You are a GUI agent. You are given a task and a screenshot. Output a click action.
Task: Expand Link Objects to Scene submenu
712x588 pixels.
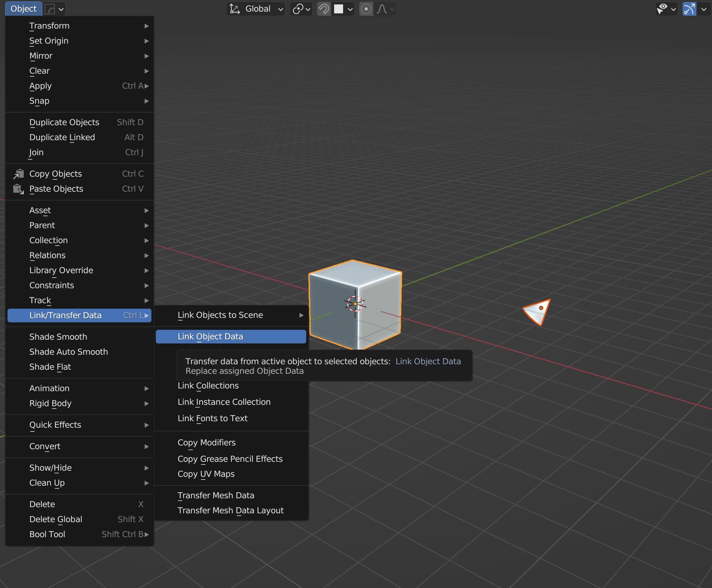231,315
